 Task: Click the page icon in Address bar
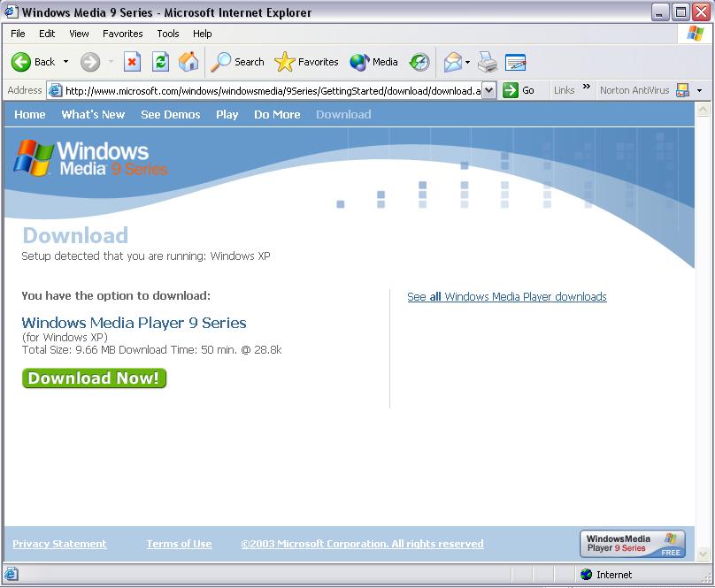[55, 90]
